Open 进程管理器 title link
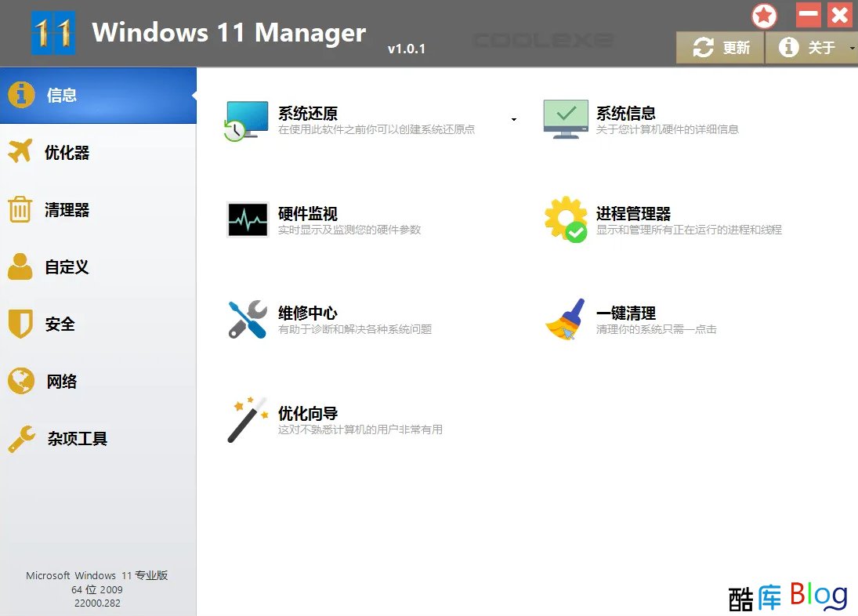Viewport: 858px width, 616px height. click(x=634, y=213)
